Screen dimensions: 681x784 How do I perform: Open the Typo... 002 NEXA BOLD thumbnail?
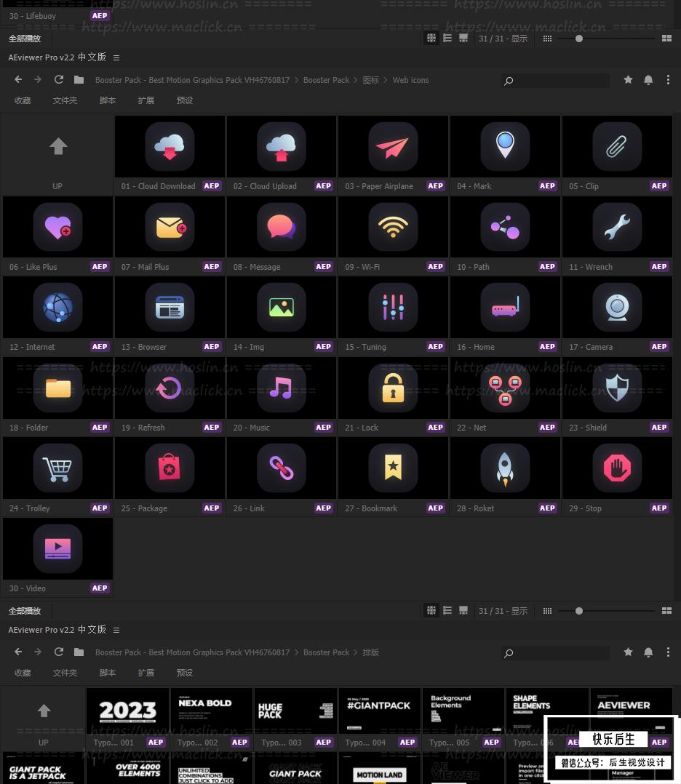pyautogui.click(x=212, y=711)
